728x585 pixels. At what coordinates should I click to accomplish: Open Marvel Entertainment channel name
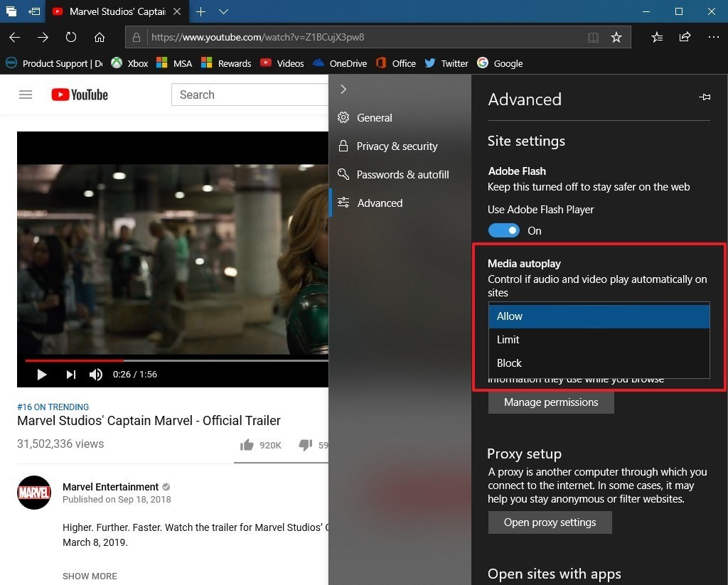tap(110, 487)
